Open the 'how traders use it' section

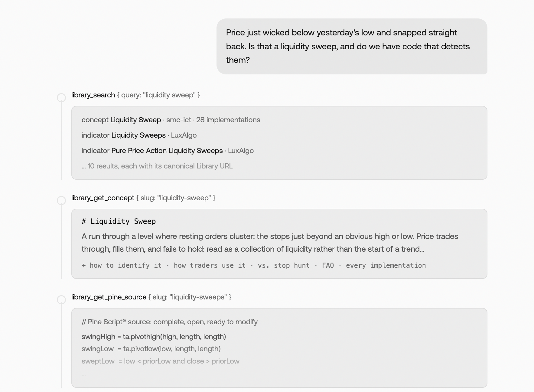pyautogui.click(x=210, y=265)
